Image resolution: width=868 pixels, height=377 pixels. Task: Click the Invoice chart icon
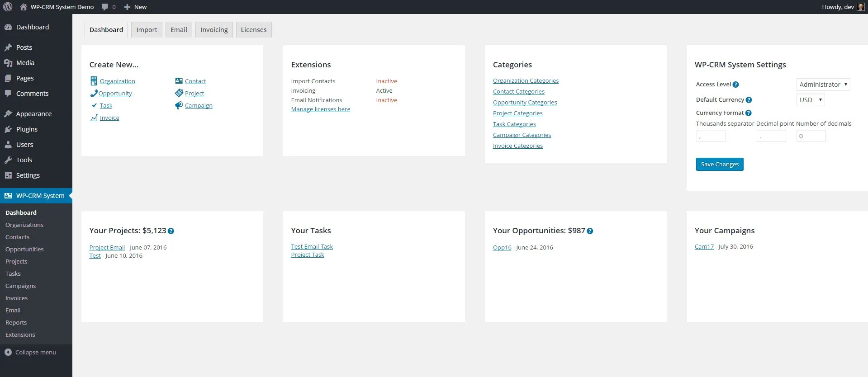(x=94, y=118)
